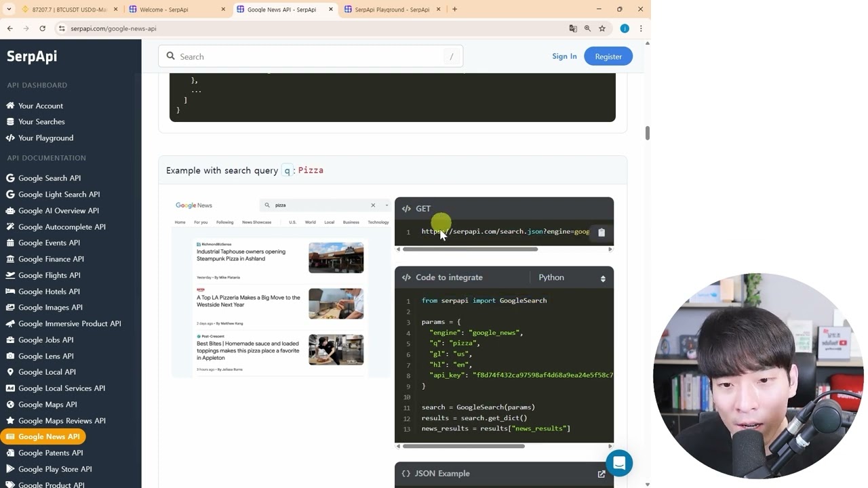Switch to the Welcome - SerpApi tab
868x488 pixels.
[x=176, y=9]
